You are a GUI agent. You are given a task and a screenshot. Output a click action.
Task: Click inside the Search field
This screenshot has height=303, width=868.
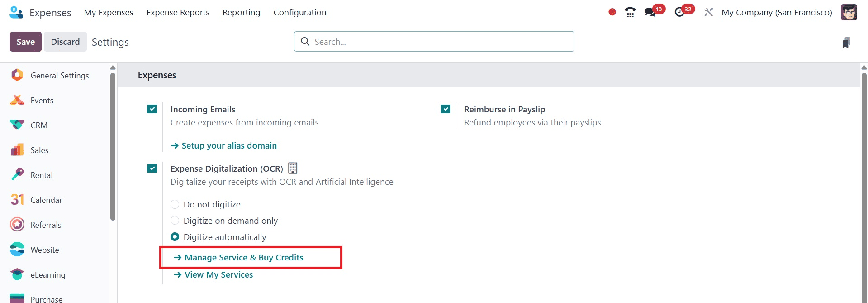(x=434, y=41)
